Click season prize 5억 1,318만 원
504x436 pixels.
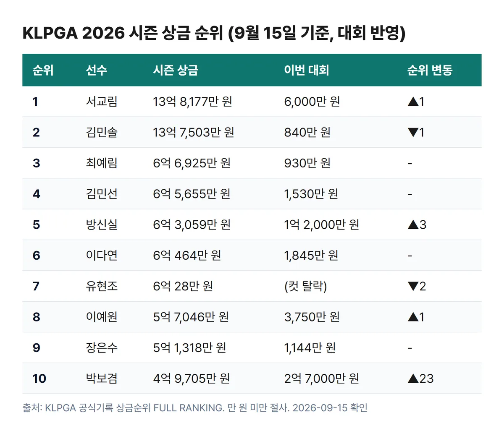189,347
